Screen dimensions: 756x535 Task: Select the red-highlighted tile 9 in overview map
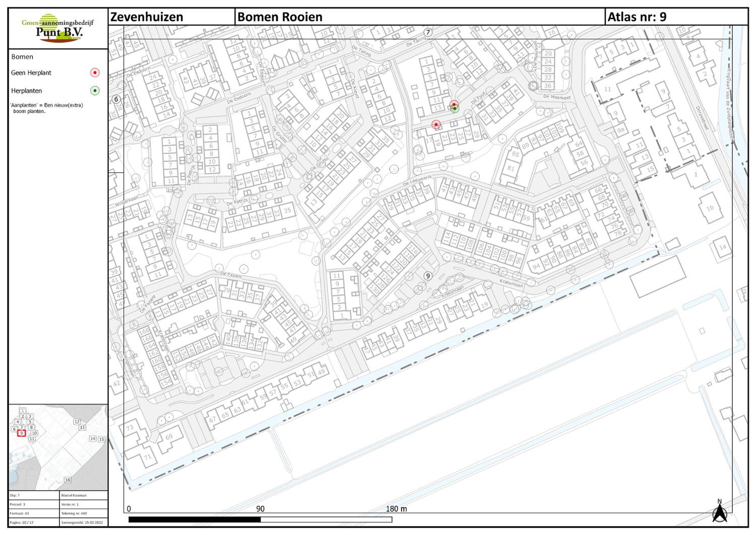tap(21, 433)
